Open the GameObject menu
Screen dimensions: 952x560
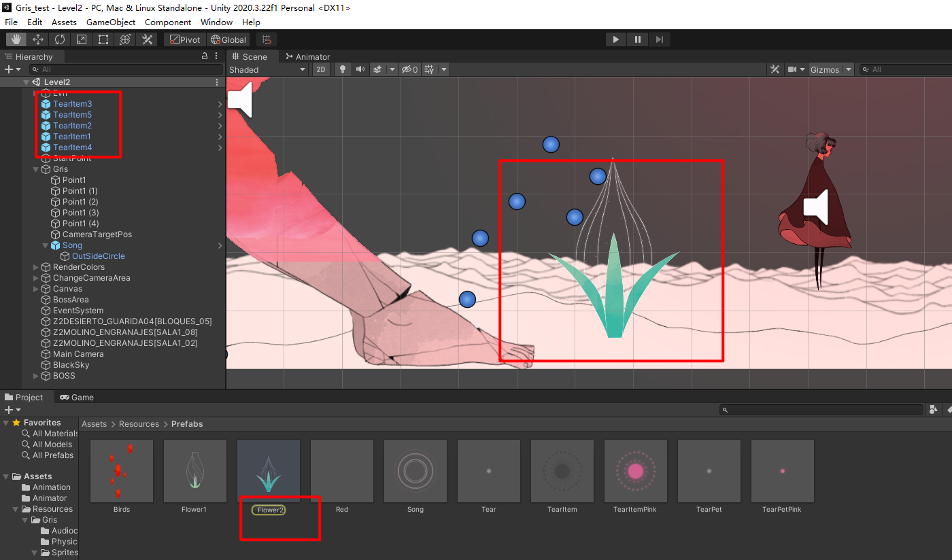111,22
